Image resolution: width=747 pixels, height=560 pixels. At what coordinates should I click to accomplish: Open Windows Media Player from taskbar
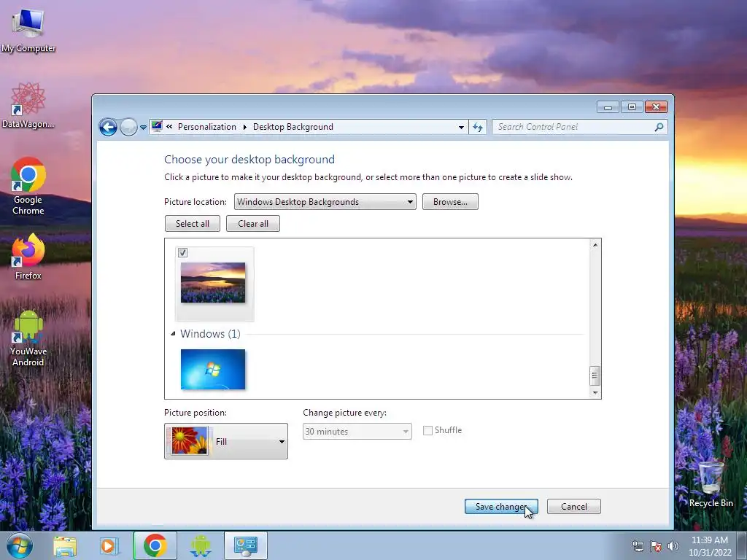109,545
